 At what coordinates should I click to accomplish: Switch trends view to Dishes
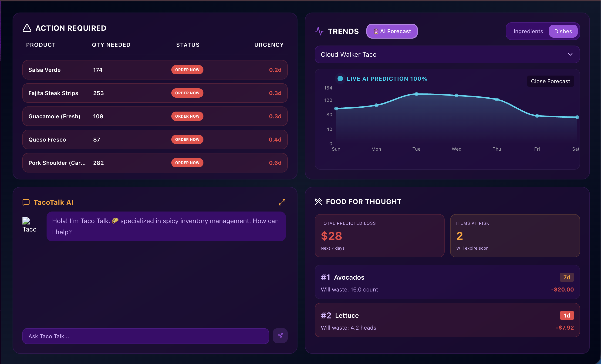point(563,31)
